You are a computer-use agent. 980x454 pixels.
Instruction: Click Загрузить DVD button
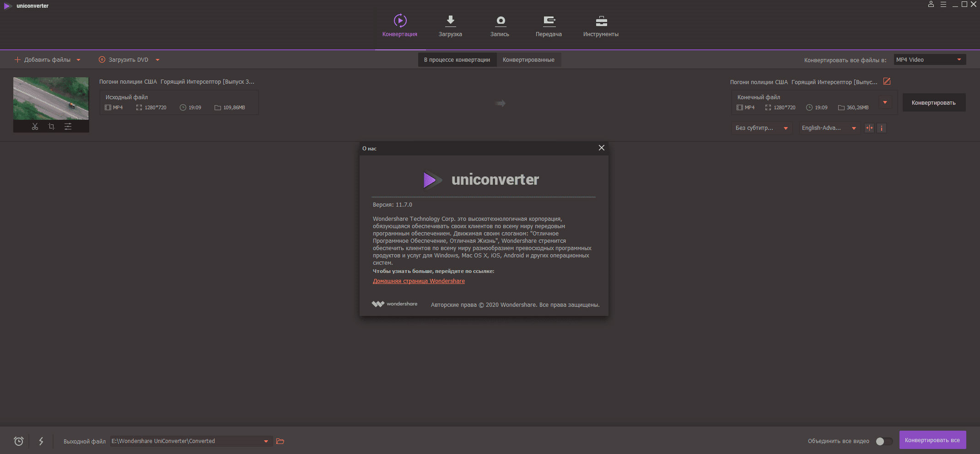(124, 60)
